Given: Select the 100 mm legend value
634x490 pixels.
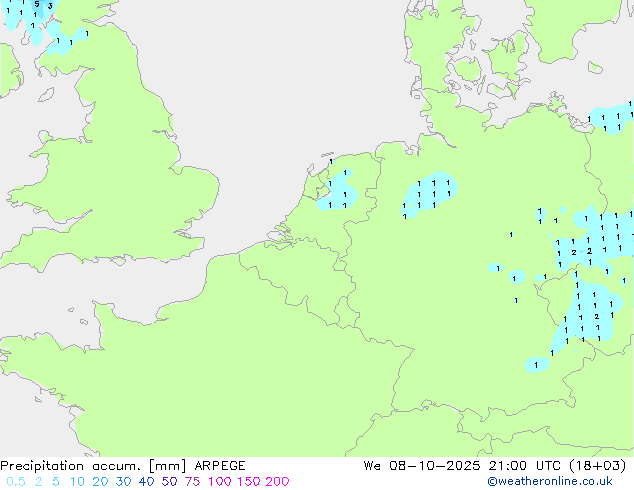Looking at the screenshot, I should tap(220, 482).
